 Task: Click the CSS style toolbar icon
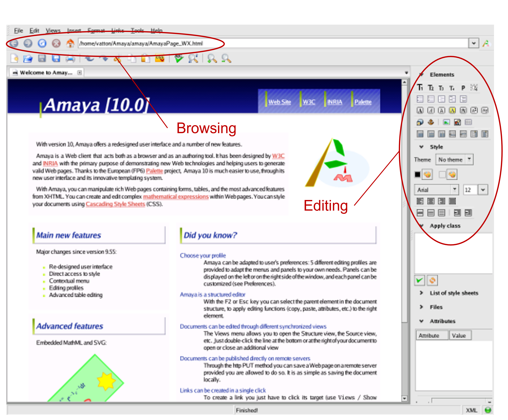tap(160, 59)
